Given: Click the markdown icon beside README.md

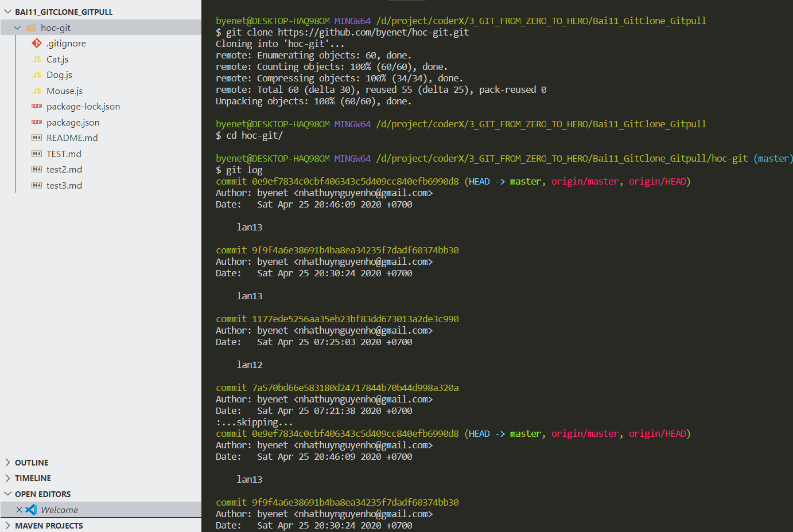Looking at the screenshot, I should pyautogui.click(x=37, y=138).
